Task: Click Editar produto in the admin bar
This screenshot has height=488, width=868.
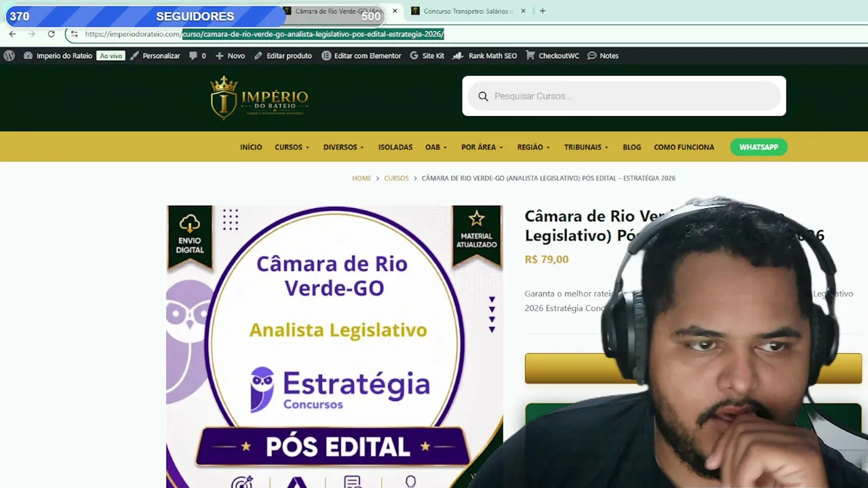Action: click(283, 56)
